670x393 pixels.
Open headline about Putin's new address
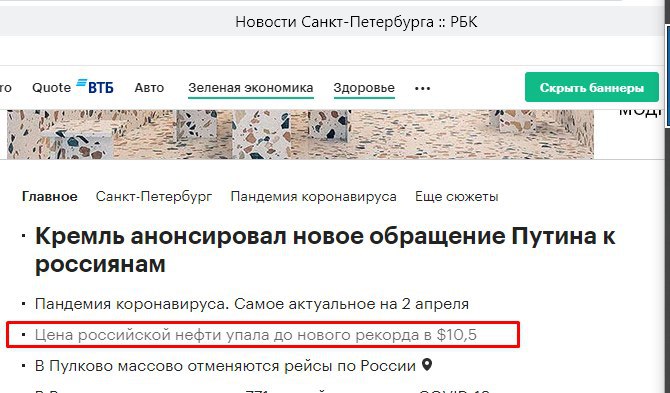point(325,250)
